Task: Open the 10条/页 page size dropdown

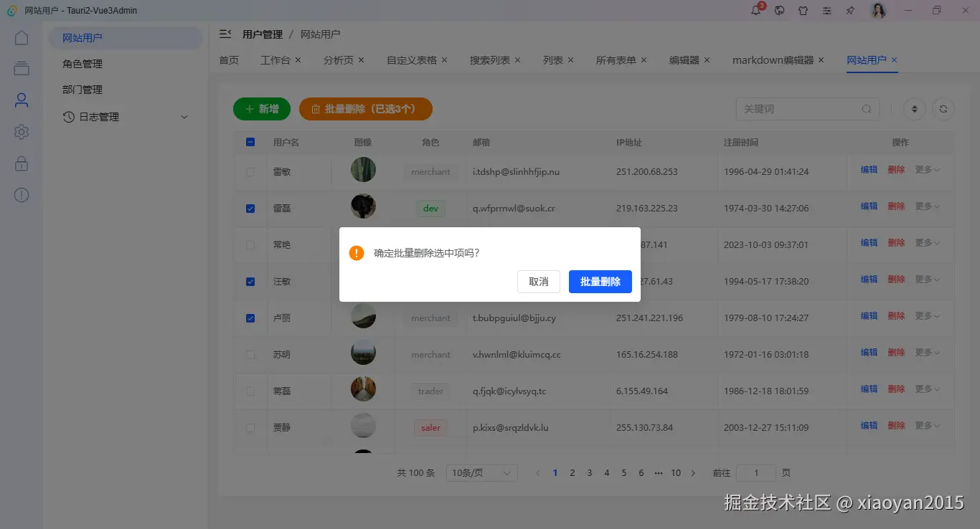Action: (481, 472)
